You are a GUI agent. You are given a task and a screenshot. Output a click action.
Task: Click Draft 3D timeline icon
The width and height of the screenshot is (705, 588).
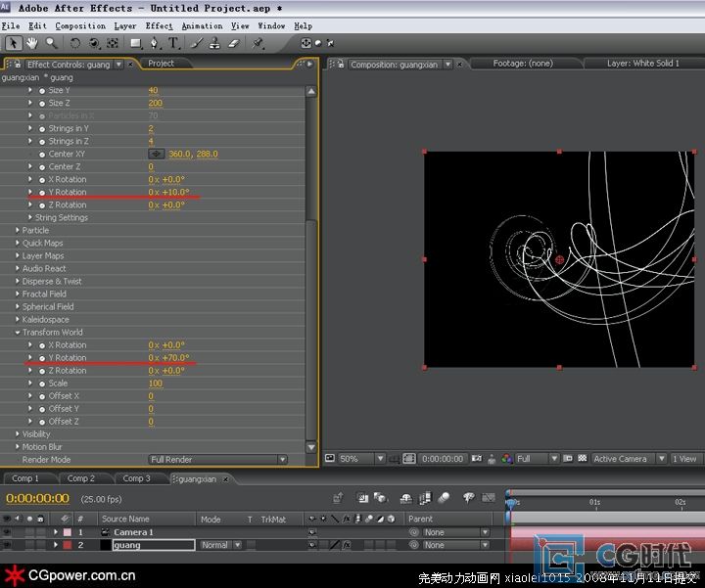click(380, 498)
